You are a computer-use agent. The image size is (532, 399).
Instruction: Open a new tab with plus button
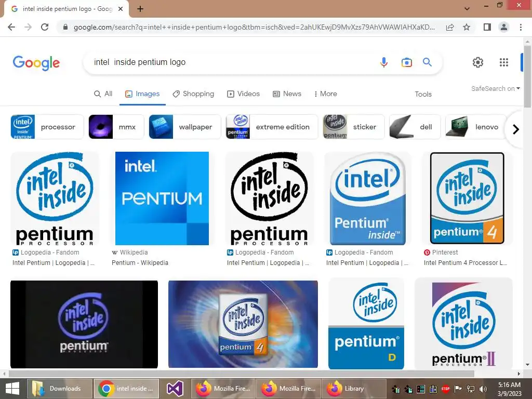coord(140,9)
